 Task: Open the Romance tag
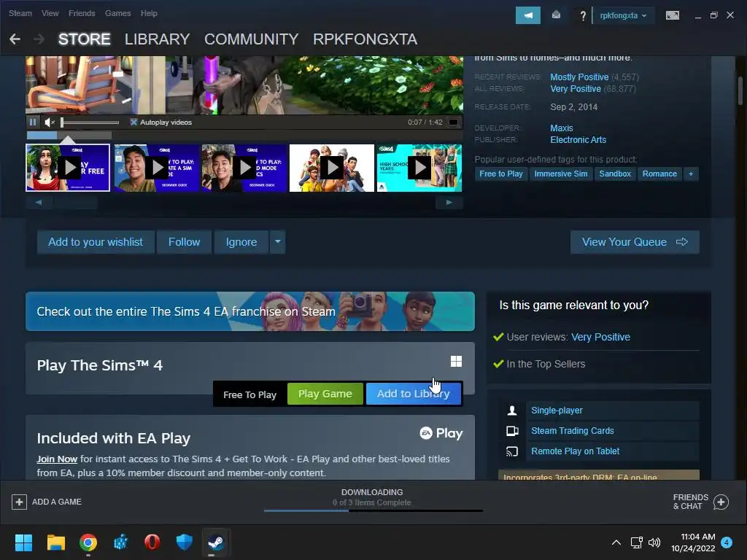[x=659, y=174]
